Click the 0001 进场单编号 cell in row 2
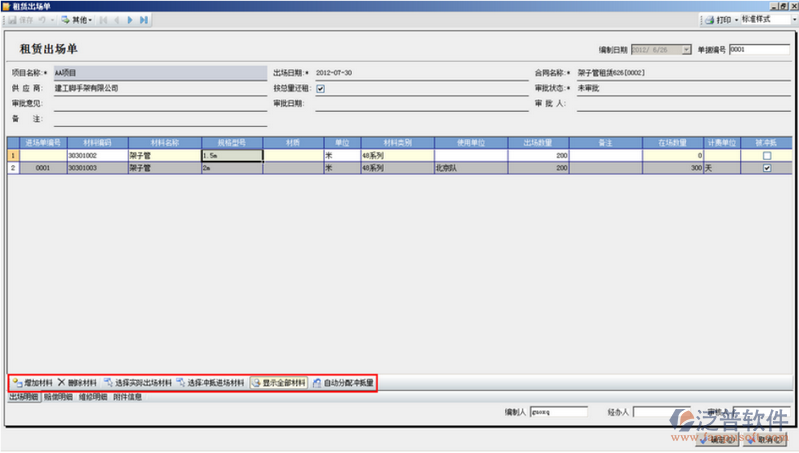799x453 pixels. click(x=43, y=168)
